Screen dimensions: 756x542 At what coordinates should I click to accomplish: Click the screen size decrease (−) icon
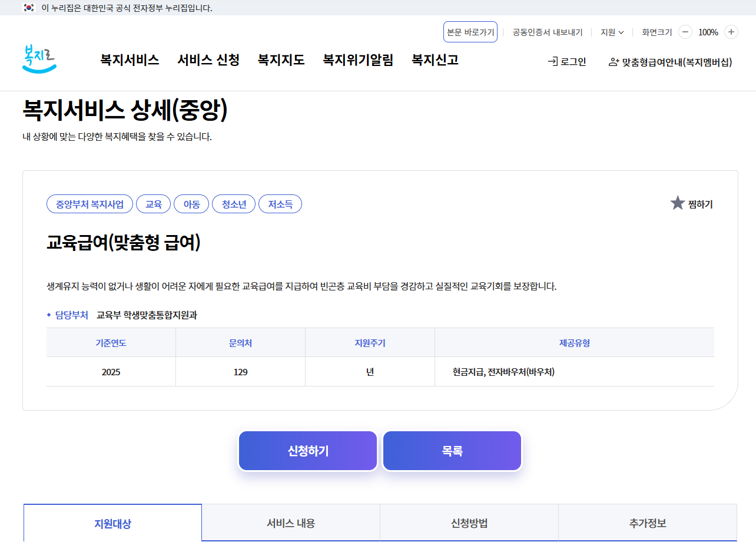point(685,32)
